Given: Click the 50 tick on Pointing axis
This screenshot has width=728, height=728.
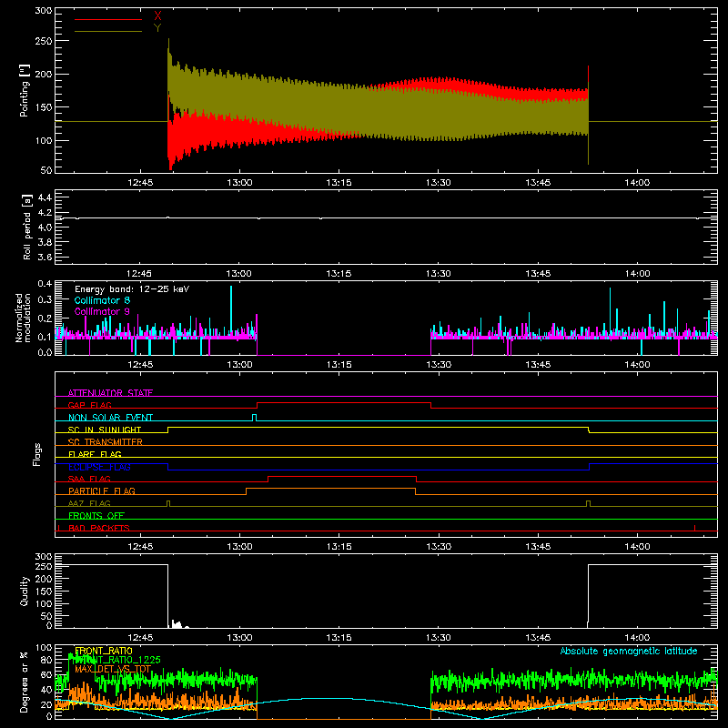Looking at the screenshot, I should 46,170.
